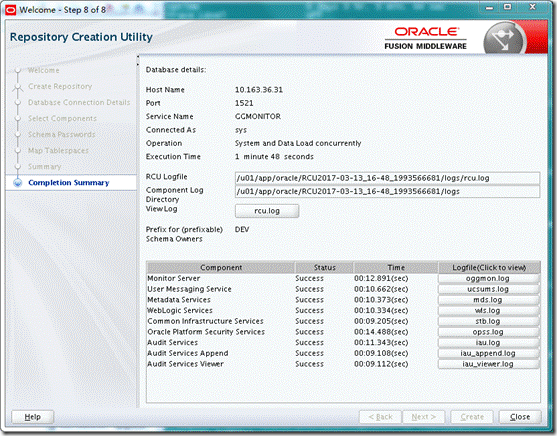Open the ucsums.log logfile
Screen dimensions: 557x436
(x=489, y=289)
